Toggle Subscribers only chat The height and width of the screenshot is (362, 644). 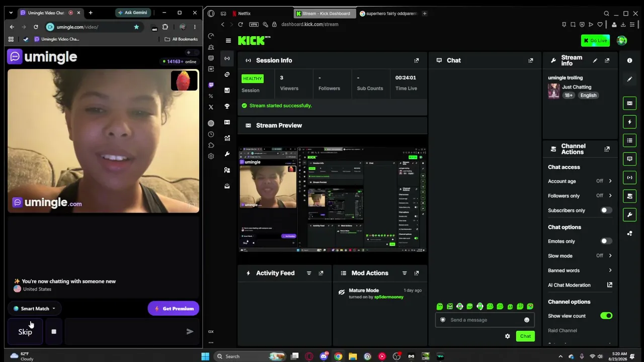(606, 210)
